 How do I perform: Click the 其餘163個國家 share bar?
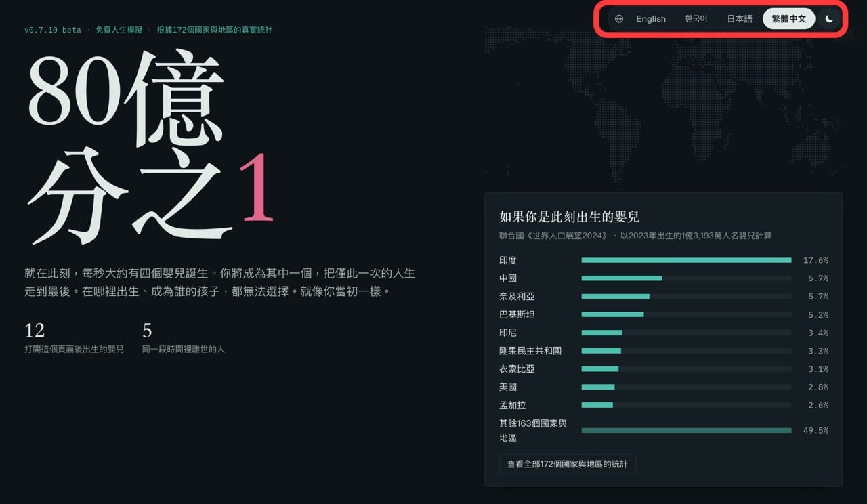tap(686, 430)
